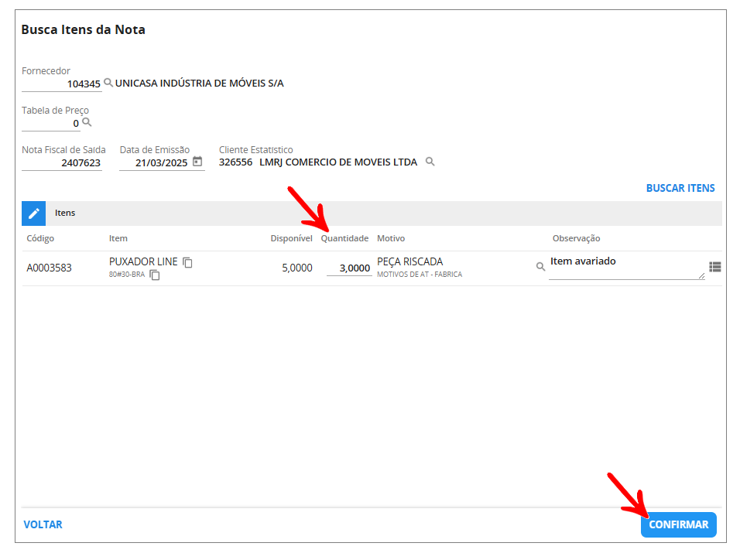The width and height of the screenshot is (740, 560).
Task: Click the Disponível column header
Action: click(x=291, y=238)
